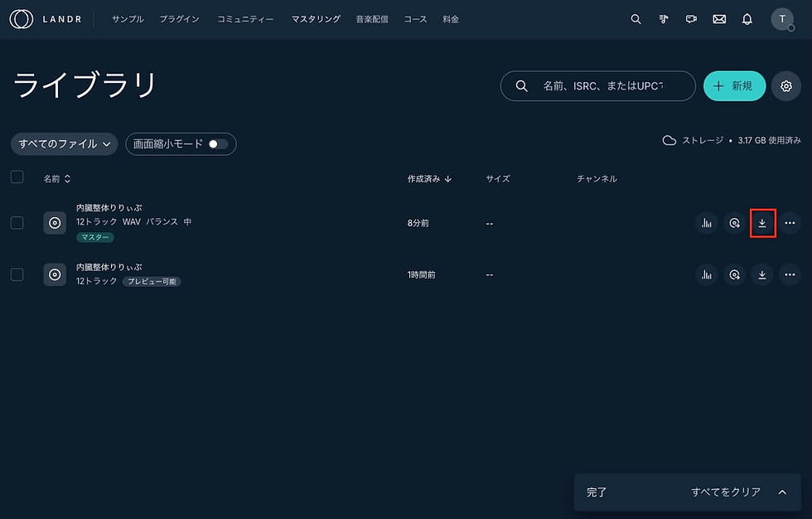Click the ＋新規 button
This screenshot has height=519, width=812.
pyautogui.click(x=734, y=86)
